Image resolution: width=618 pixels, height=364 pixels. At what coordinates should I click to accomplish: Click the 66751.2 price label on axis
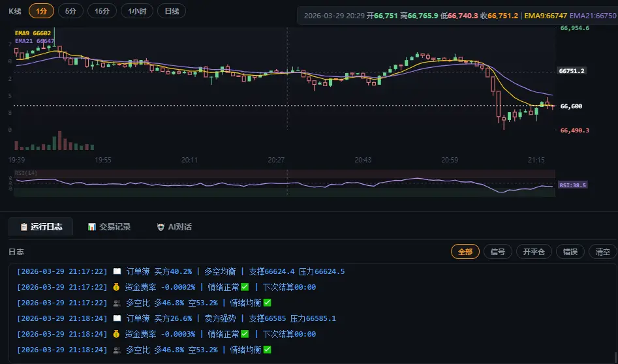tap(572, 71)
